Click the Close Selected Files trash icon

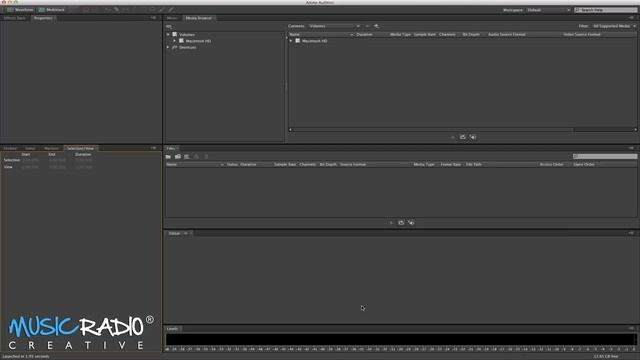[x=206, y=157]
